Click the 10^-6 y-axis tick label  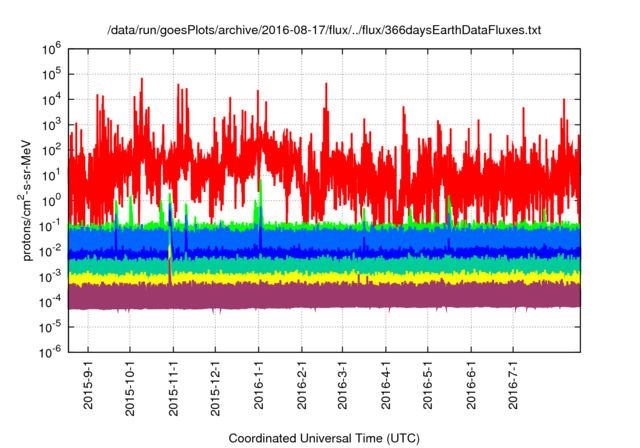tap(50, 352)
